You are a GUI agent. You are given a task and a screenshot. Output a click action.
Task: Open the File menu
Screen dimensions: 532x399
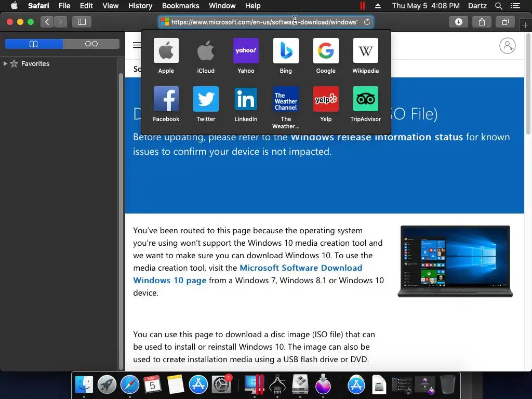[x=64, y=6]
